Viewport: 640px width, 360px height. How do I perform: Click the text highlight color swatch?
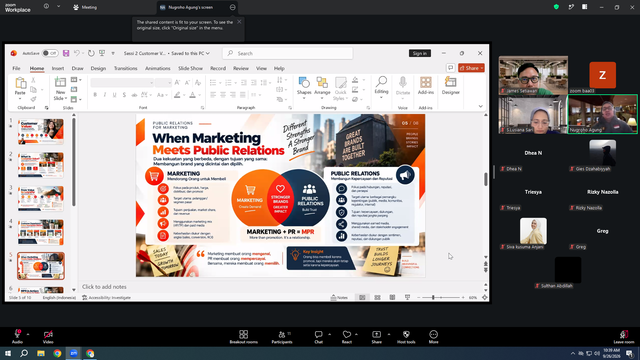[x=177, y=95]
